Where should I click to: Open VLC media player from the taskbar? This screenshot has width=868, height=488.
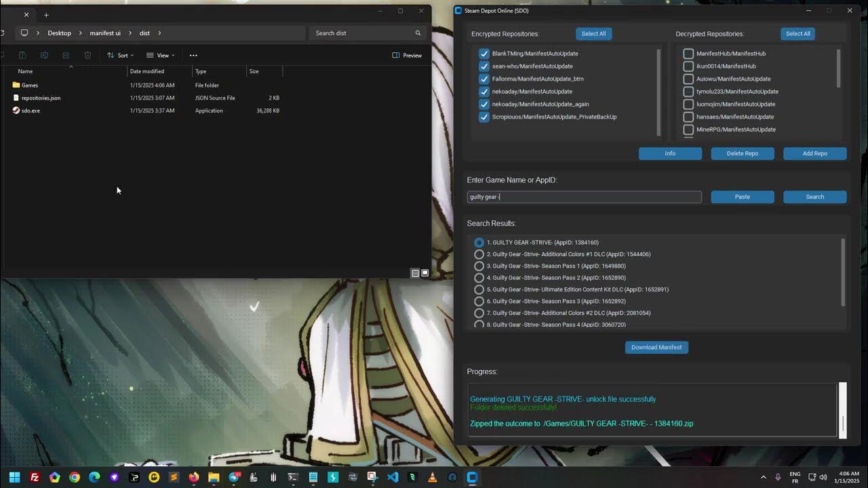pos(433,477)
